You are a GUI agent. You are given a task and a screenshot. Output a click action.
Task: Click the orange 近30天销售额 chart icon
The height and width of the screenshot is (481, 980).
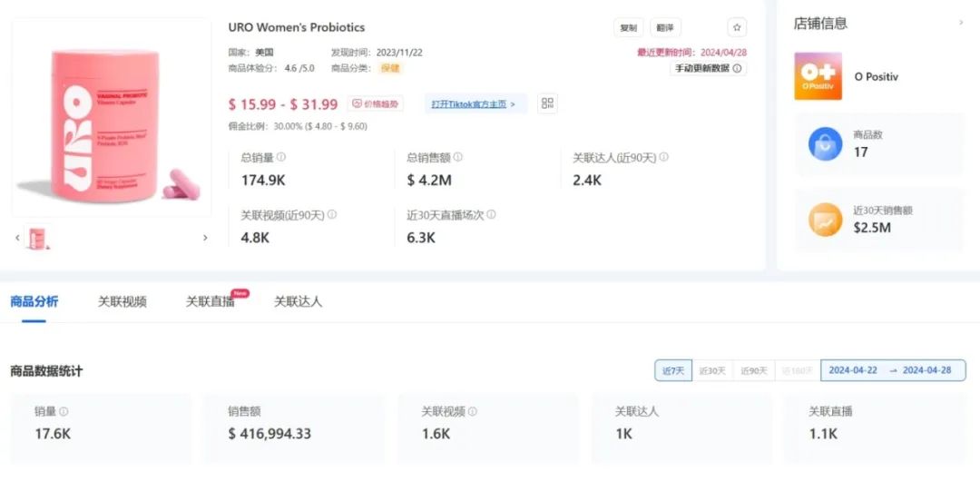coord(825,220)
